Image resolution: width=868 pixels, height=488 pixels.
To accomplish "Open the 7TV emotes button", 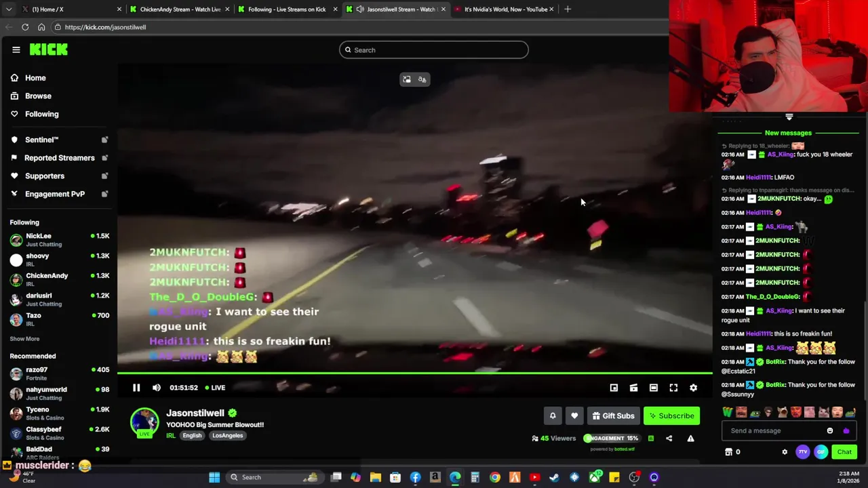I will (x=803, y=452).
